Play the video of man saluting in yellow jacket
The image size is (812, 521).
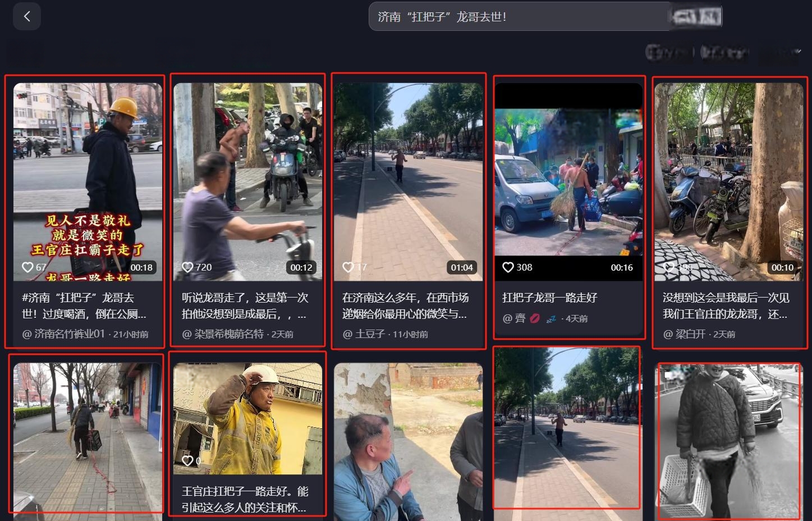coord(248,419)
